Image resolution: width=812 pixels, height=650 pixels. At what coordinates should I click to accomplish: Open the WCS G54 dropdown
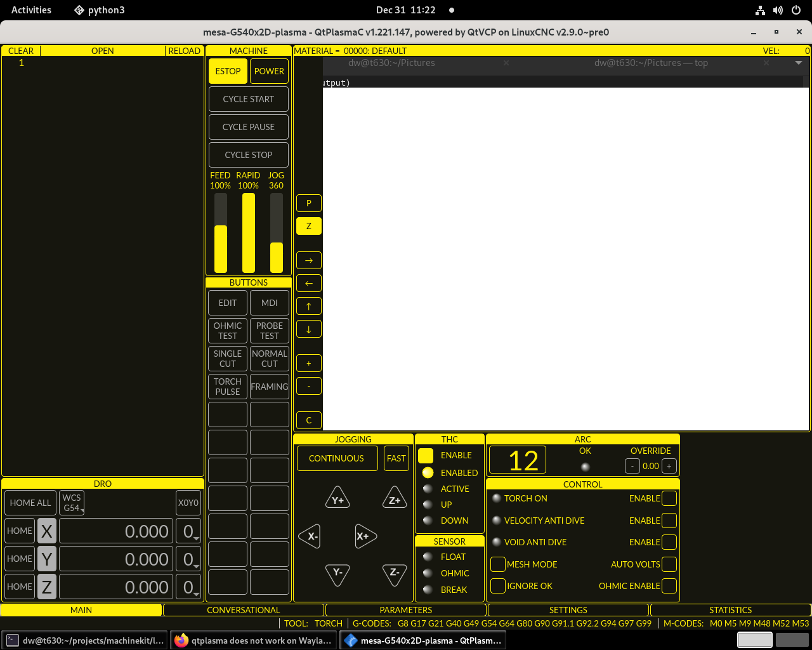click(x=72, y=503)
